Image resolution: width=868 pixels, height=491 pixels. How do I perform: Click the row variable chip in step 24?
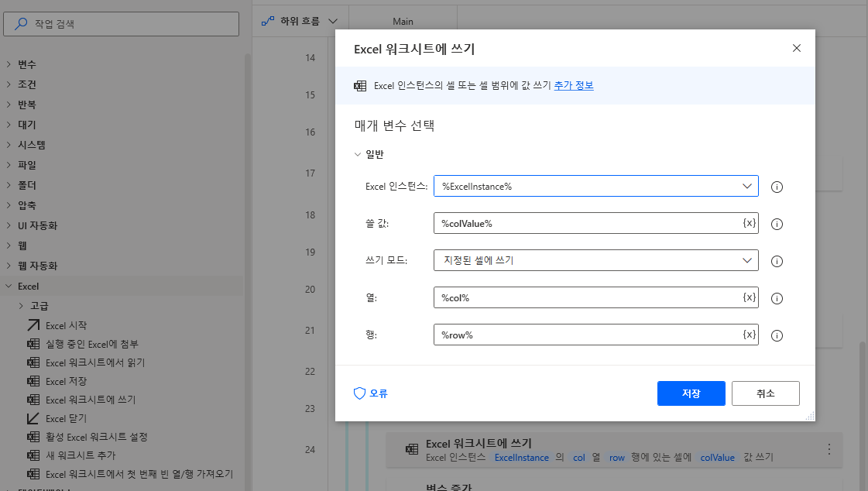click(616, 458)
